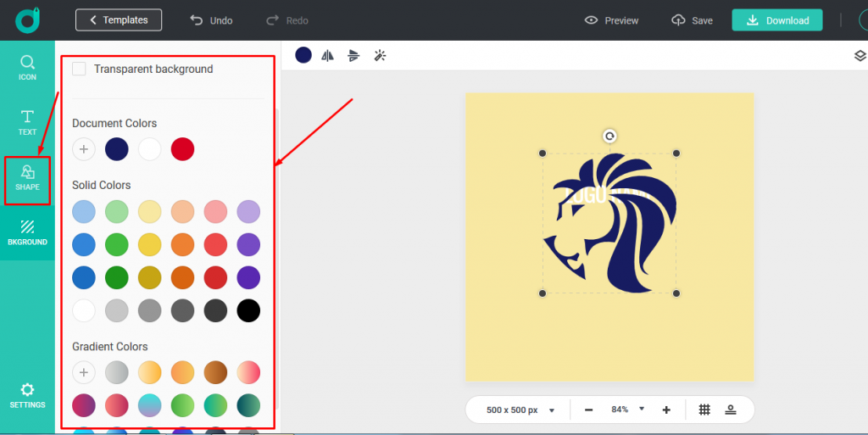Open the navy fill color in toolbar
This screenshot has width=868, height=435.
pos(303,55)
